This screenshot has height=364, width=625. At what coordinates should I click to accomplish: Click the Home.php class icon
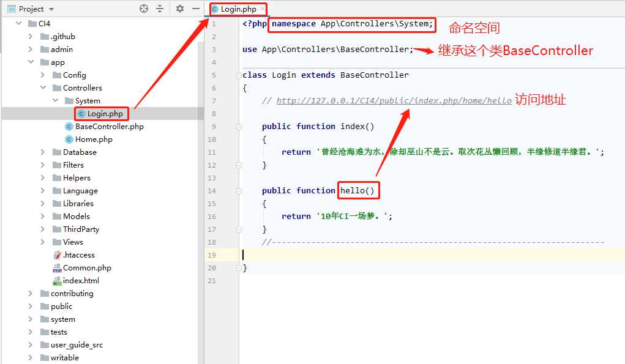(x=69, y=139)
